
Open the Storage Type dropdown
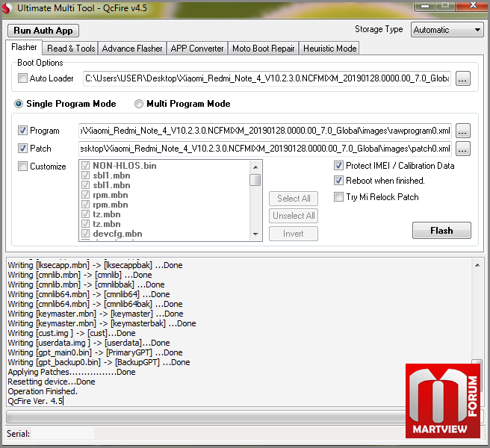pos(447,30)
